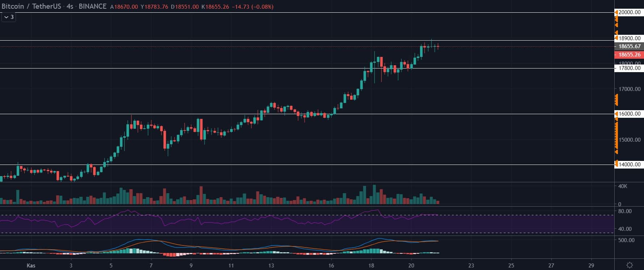Image resolution: width=644 pixels, height=270 pixels.
Task: Click the -14.73 (-0.08%) change value
Action: pos(253,7)
